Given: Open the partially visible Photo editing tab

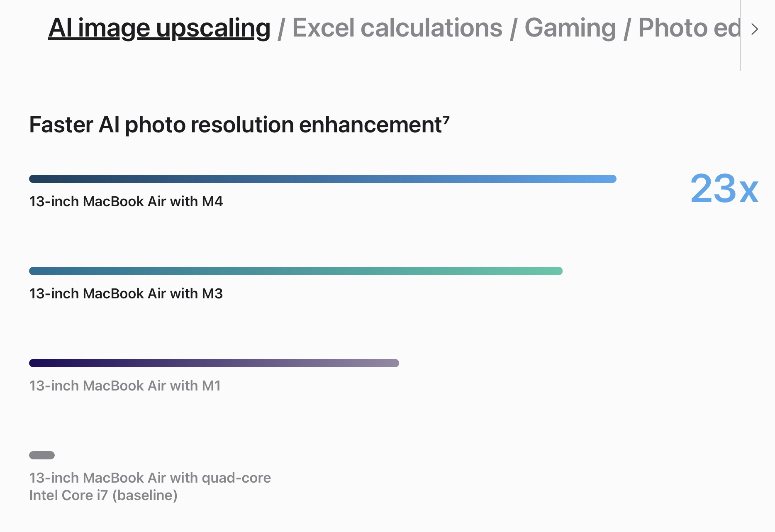Looking at the screenshot, I should point(689,28).
